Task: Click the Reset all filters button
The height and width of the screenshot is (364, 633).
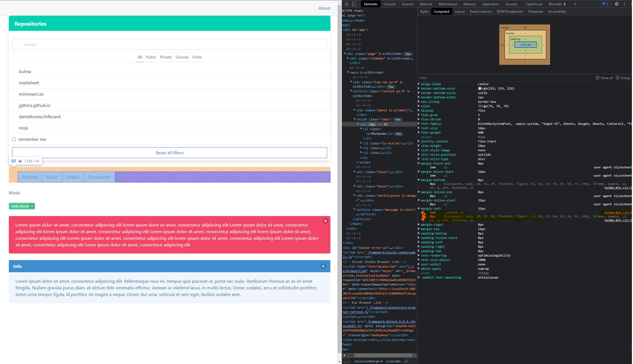Action: (169, 152)
